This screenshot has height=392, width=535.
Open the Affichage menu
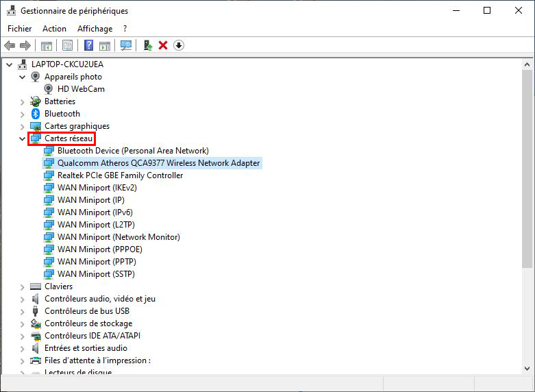[x=95, y=29]
